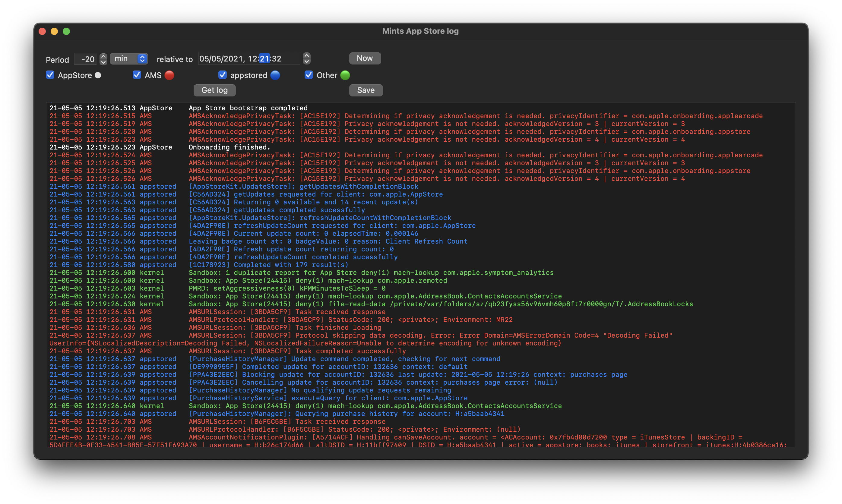Click into the Period -20 field
The image size is (842, 504).
click(x=86, y=59)
